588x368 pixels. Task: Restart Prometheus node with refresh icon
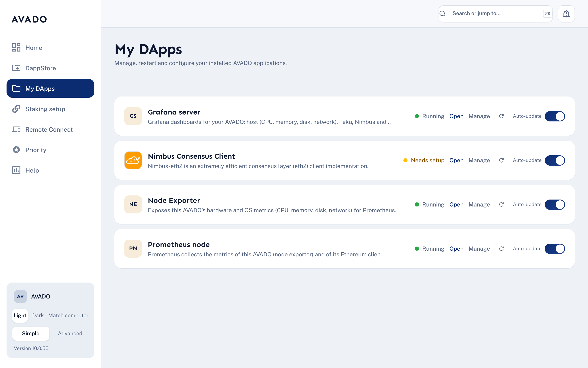point(501,249)
